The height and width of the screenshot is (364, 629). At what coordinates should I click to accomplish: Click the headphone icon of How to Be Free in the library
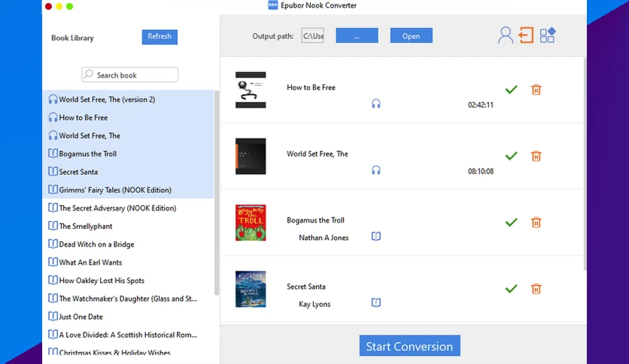tap(53, 117)
